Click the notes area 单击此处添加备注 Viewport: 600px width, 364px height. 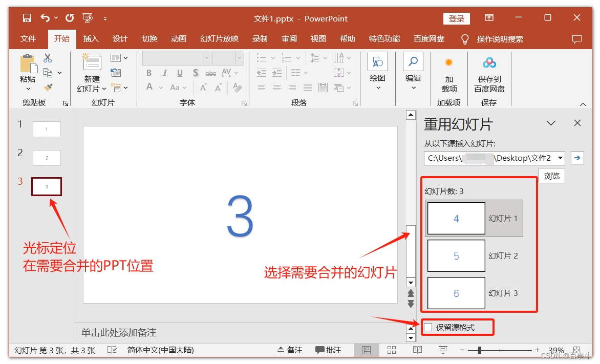(119, 332)
